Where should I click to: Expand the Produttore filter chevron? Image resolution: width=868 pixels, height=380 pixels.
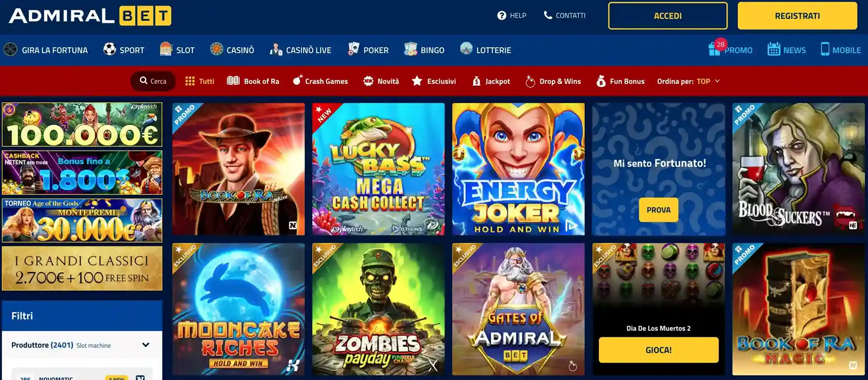click(145, 345)
